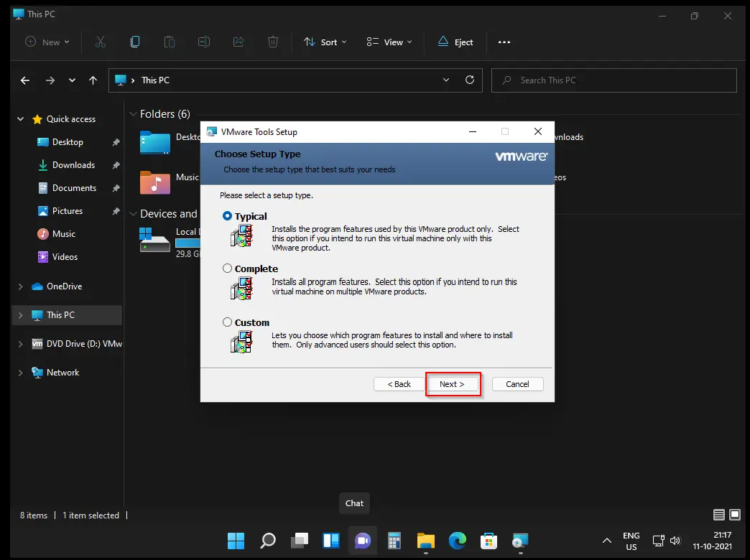This screenshot has height=560, width=750.
Task: Refresh the This PC view
Action: [470, 80]
